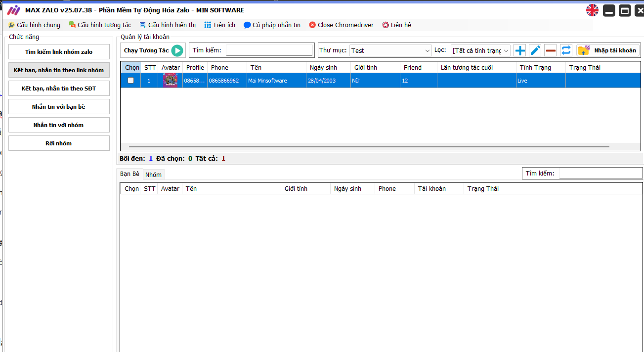Click the Chọn column header in accounts table
Viewport: 644px width, 352px height.
132,68
